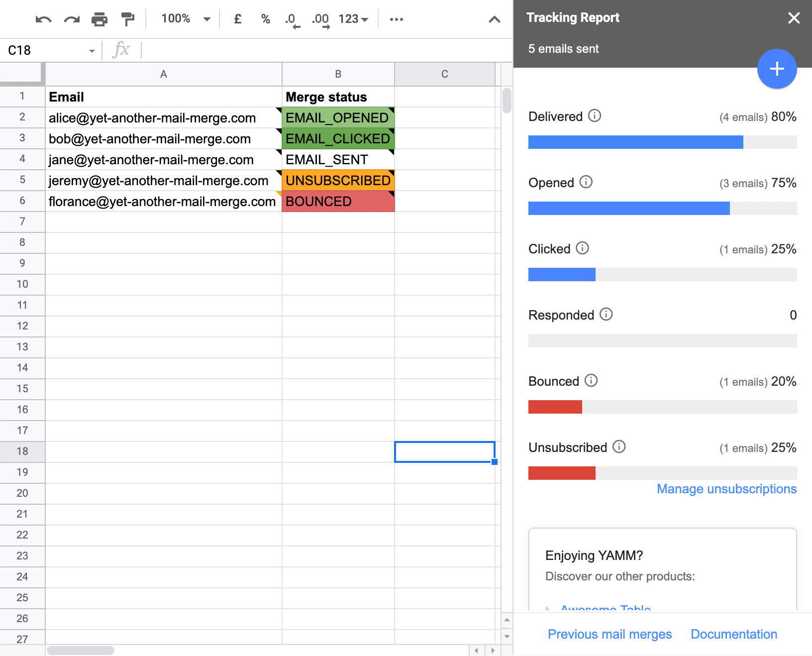Start a new mail merge with the plus button
Image resolution: width=812 pixels, height=656 pixels.
coord(776,69)
